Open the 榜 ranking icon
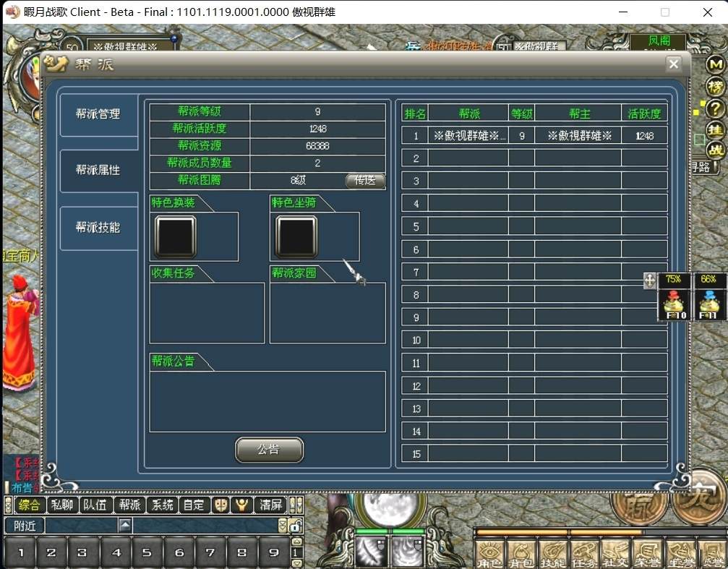728x569 pixels. (715, 87)
